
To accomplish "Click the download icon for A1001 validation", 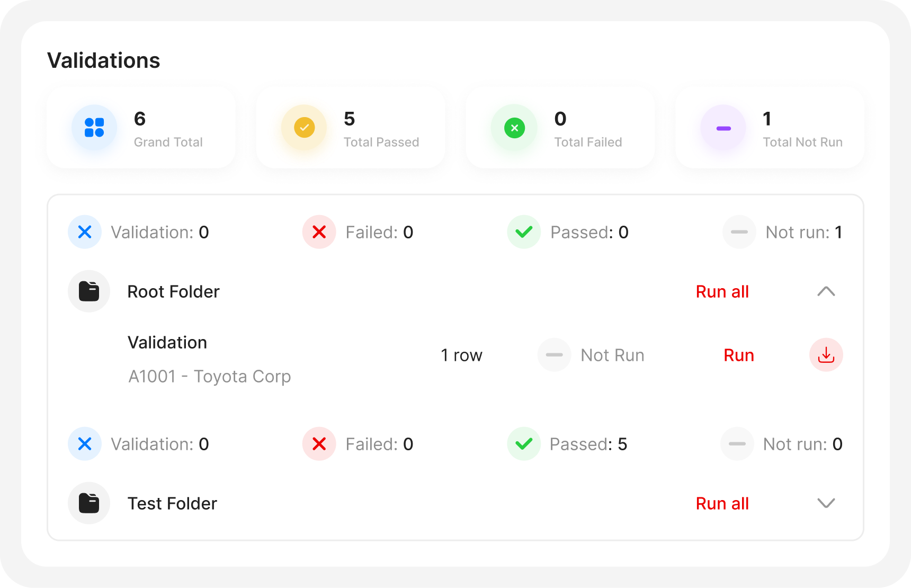I will 825,355.
